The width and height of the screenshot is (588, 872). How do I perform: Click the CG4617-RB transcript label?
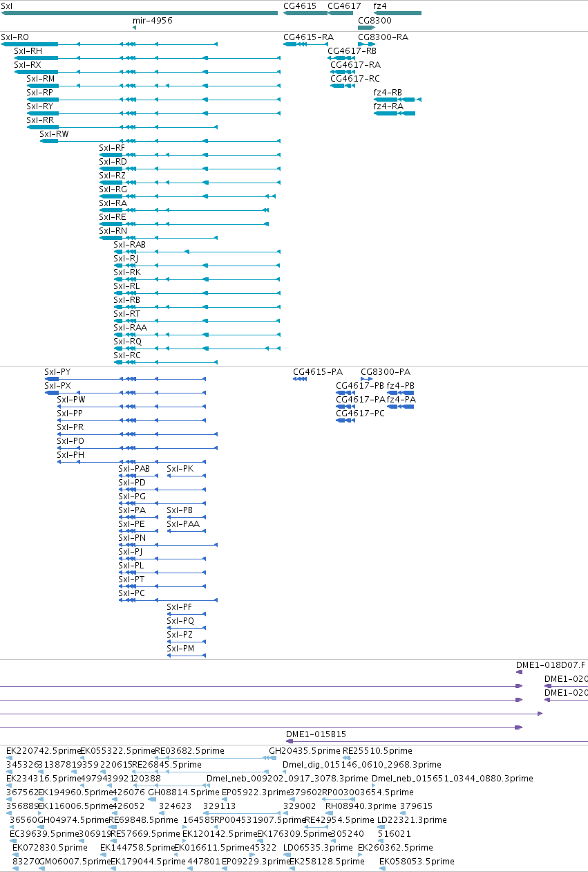tap(352, 51)
